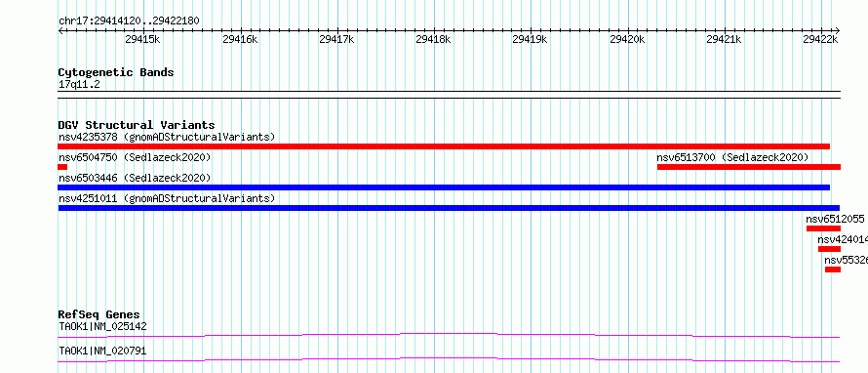Open the nsv4235378 (gnomADStructuralVariants) label
This screenshot has width=868, height=373.
167,137
